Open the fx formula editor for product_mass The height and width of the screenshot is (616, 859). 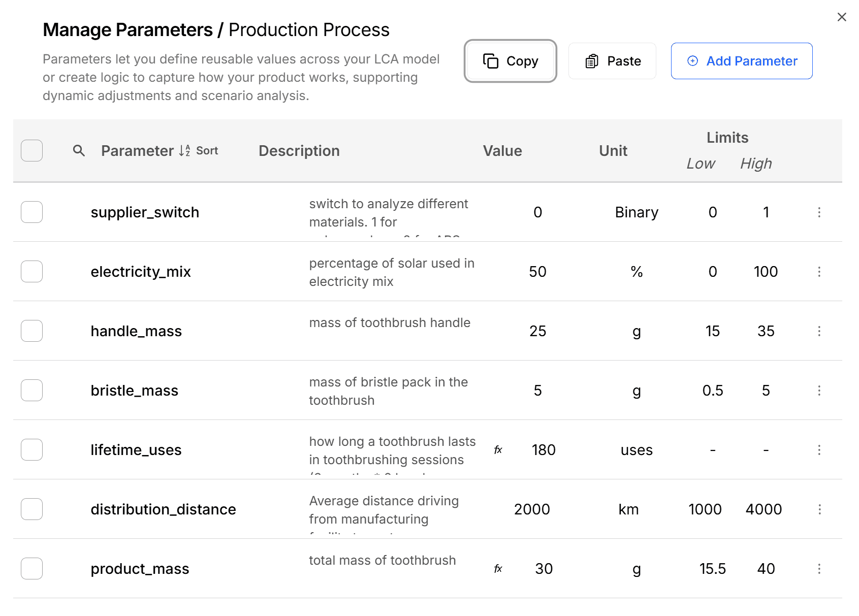click(x=498, y=569)
